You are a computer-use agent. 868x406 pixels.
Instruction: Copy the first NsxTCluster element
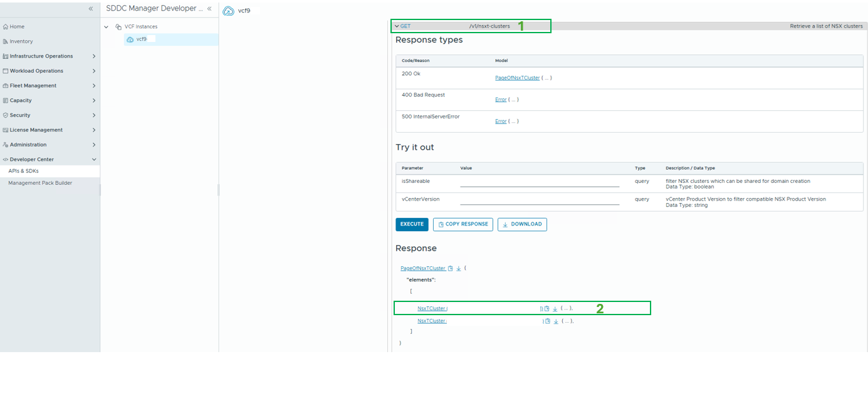[x=547, y=309]
